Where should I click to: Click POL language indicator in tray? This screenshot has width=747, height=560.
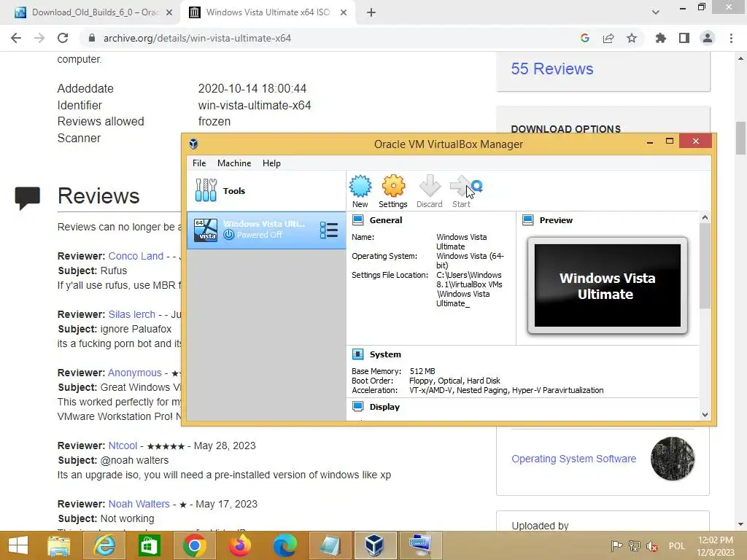pyautogui.click(x=676, y=545)
